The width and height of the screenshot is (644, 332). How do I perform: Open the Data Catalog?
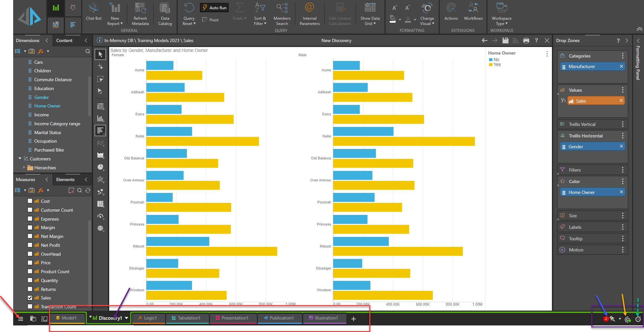coord(165,14)
